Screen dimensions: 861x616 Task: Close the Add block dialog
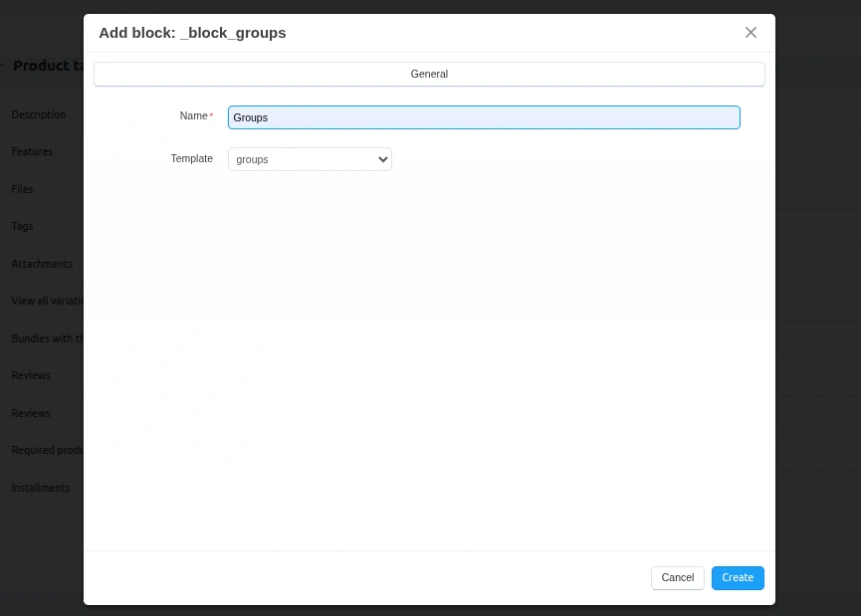(x=751, y=33)
